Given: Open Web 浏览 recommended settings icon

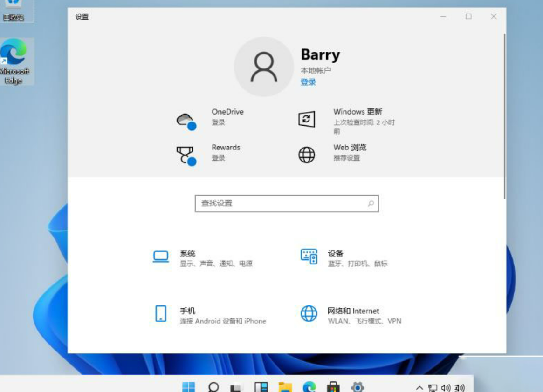Looking at the screenshot, I should pyautogui.click(x=307, y=155).
